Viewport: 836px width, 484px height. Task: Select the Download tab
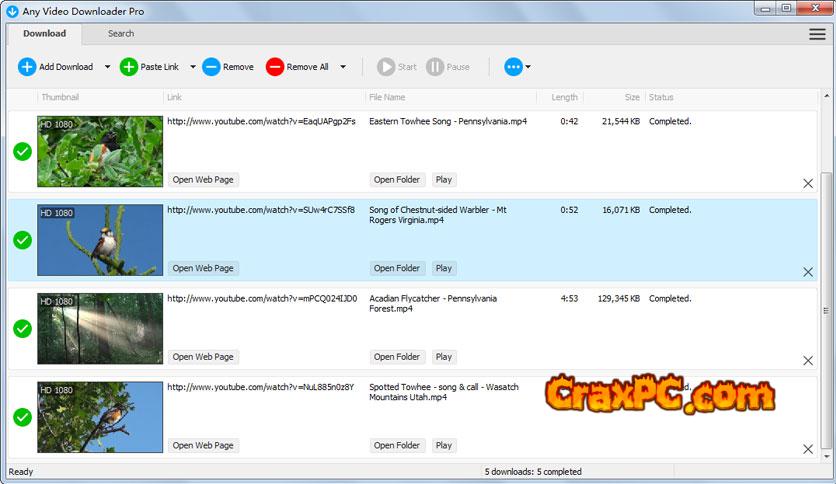(45, 33)
